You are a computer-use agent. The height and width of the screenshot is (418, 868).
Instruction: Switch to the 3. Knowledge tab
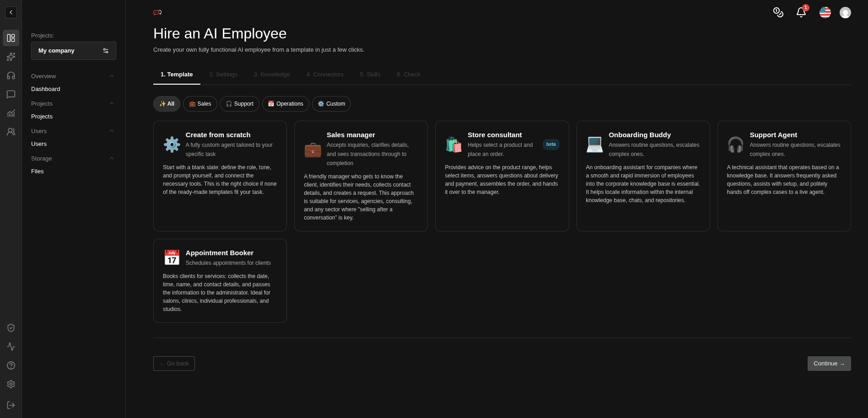(x=272, y=75)
